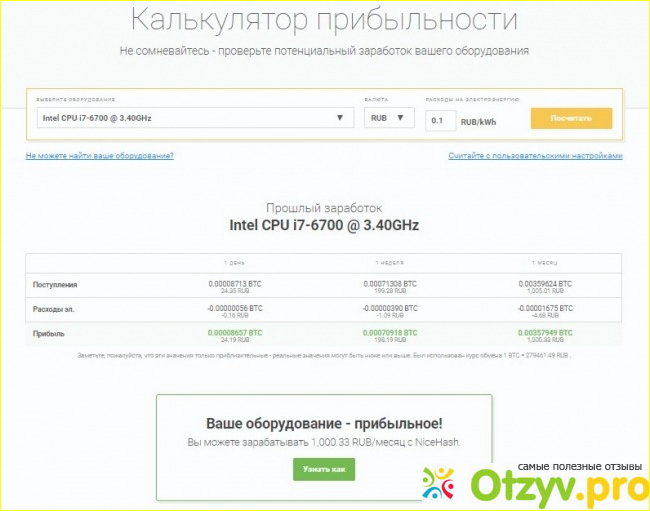Click the Поступления row label
This screenshot has height=511, width=650.
point(54,285)
